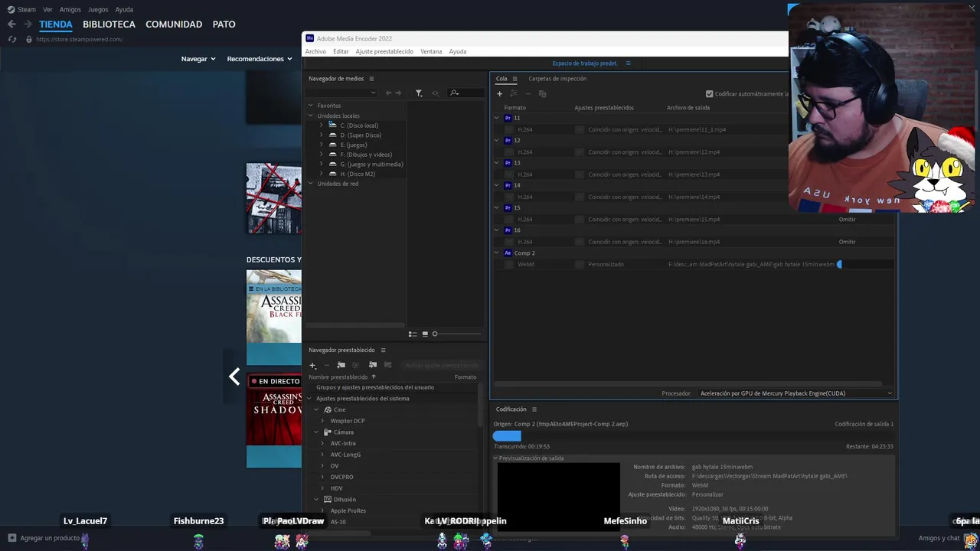Click the black output preview thumbnail

coord(558,499)
